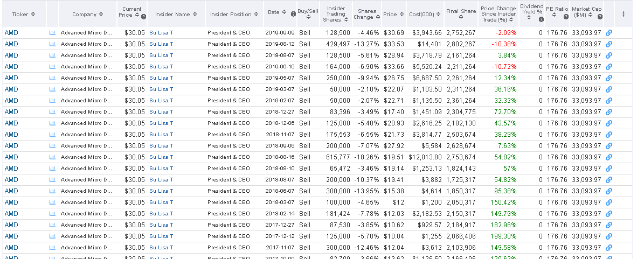Show help for the Dividend Yield % column

pyautogui.click(x=541, y=19)
